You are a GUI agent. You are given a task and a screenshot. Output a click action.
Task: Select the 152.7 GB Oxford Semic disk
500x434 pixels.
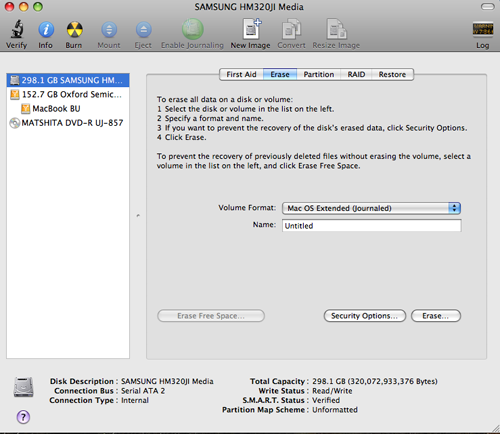[68, 94]
